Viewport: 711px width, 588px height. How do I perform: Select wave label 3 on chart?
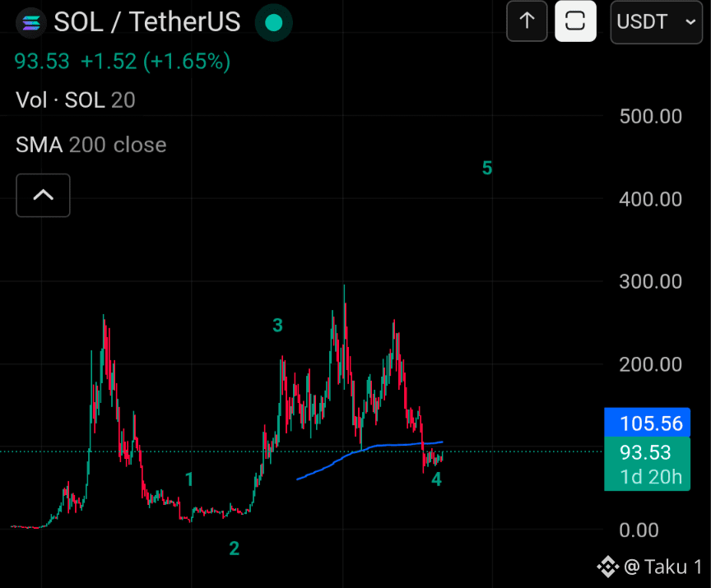[x=277, y=326]
